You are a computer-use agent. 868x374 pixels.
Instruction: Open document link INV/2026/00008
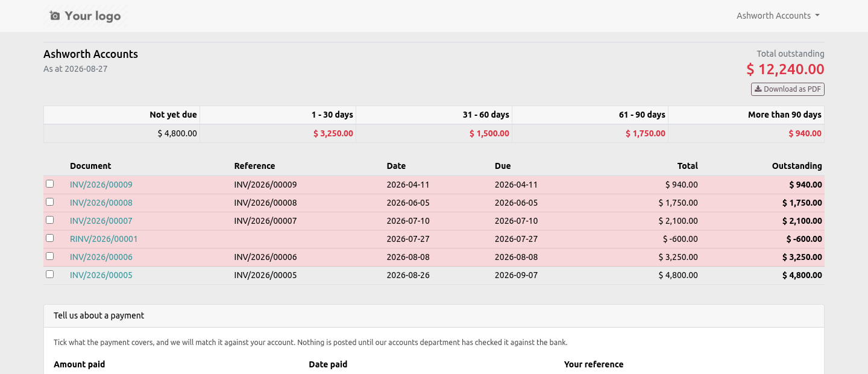click(101, 203)
